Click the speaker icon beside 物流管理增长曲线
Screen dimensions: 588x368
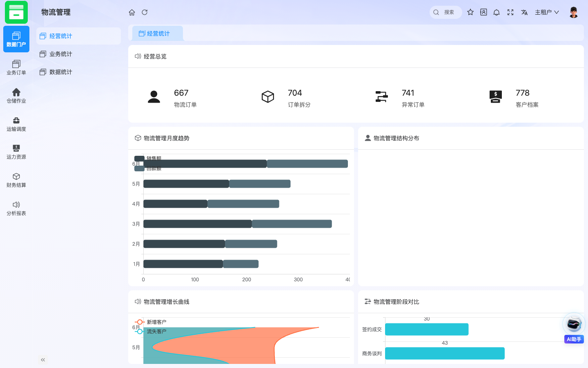click(138, 301)
